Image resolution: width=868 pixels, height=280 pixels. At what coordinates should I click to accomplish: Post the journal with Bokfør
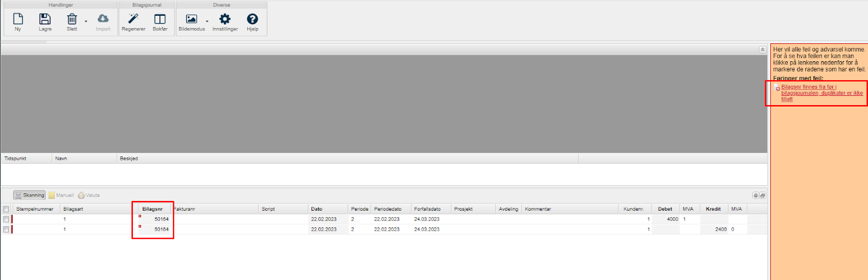[x=160, y=21]
